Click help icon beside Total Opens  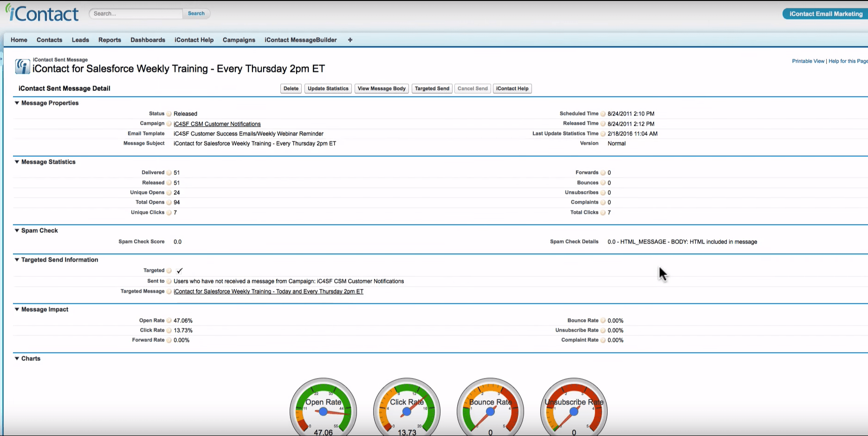[169, 203]
